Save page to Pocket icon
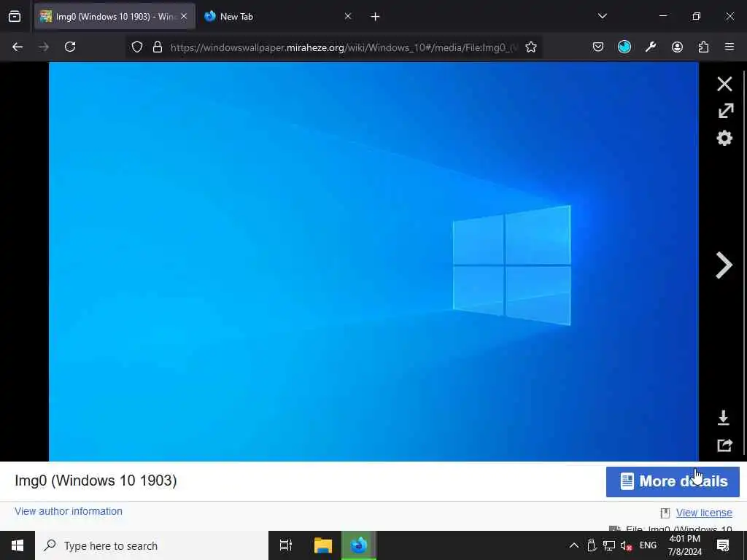Screen dimensions: 747x560 pos(598,47)
